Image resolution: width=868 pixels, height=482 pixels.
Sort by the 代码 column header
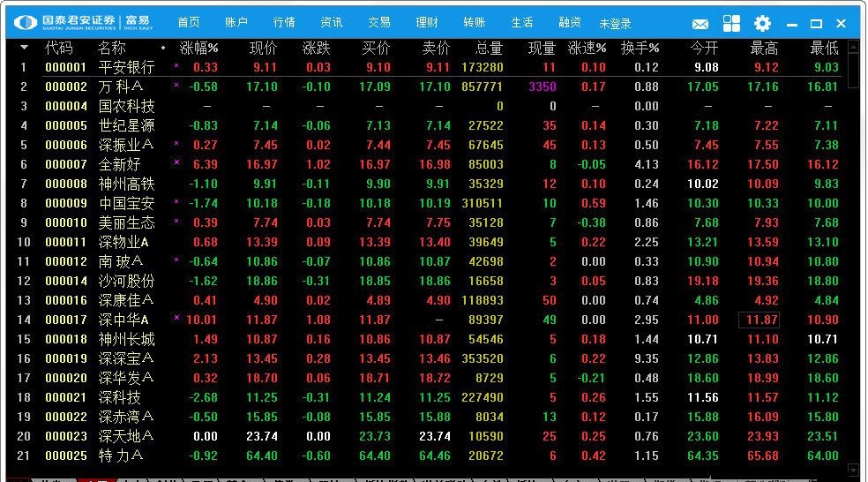click(59, 49)
